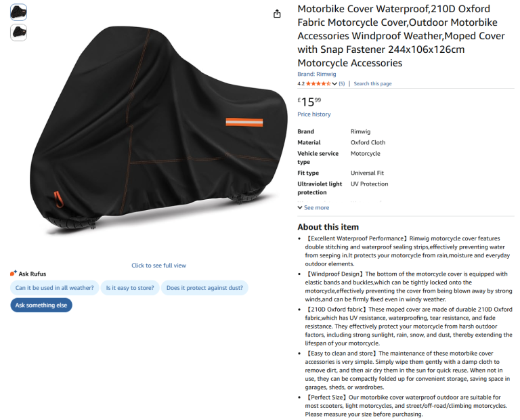The image size is (520, 420).
Task: Click the 4.2 rating number
Action: [x=301, y=83]
